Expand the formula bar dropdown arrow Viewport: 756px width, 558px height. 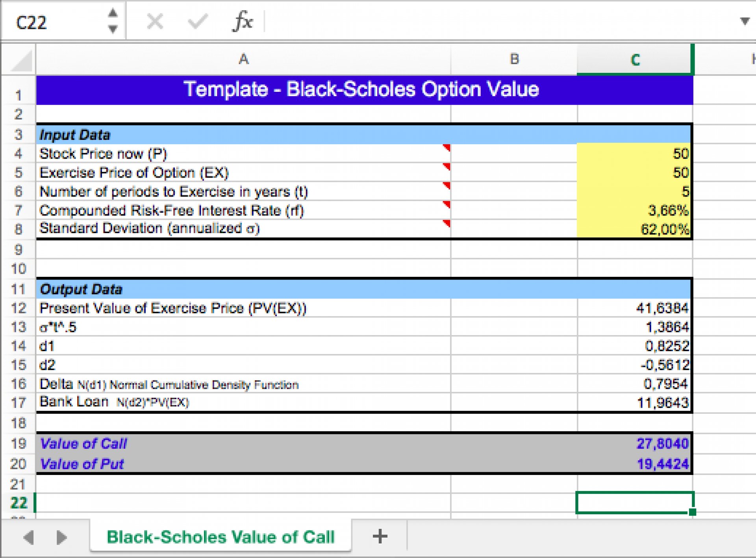pyautogui.click(x=744, y=21)
